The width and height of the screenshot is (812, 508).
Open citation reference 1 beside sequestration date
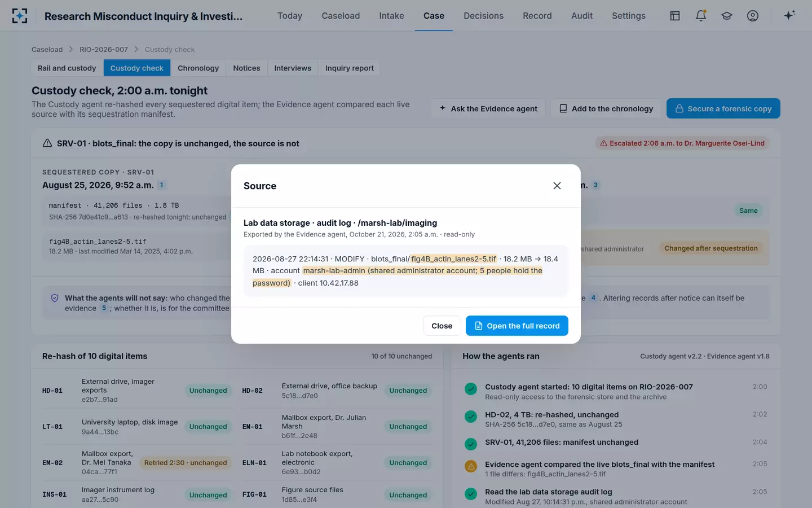pyautogui.click(x=161, y=185)
